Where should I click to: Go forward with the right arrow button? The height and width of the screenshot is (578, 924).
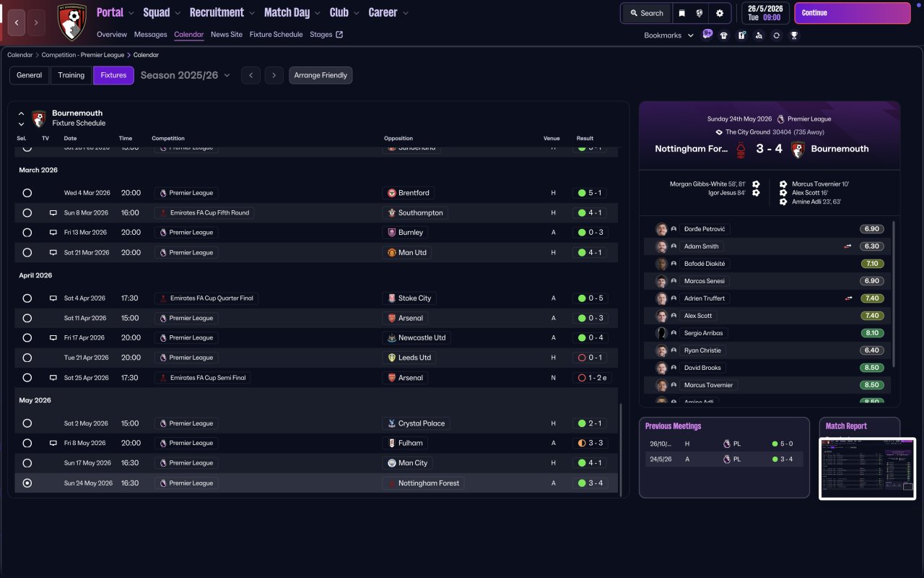(x=36, y=22)
